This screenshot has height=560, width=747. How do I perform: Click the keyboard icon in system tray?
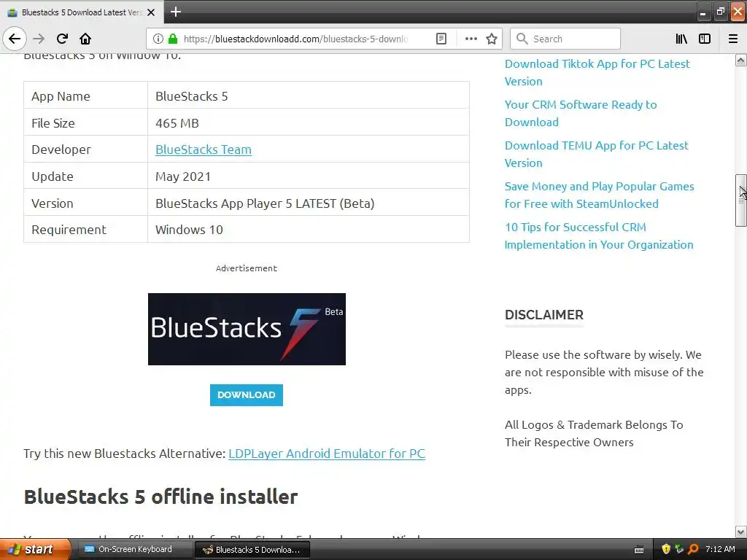639,550
